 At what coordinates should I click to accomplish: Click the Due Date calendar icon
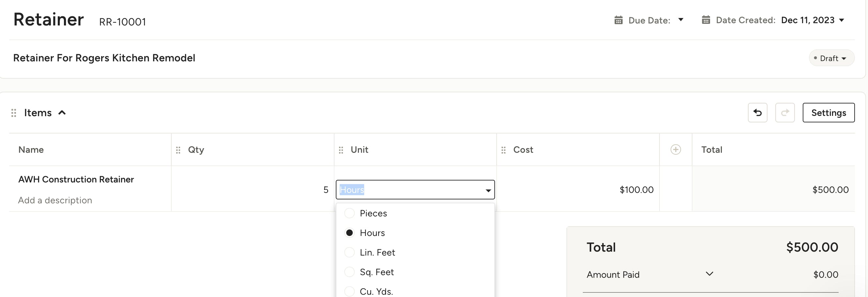point(618,20)
